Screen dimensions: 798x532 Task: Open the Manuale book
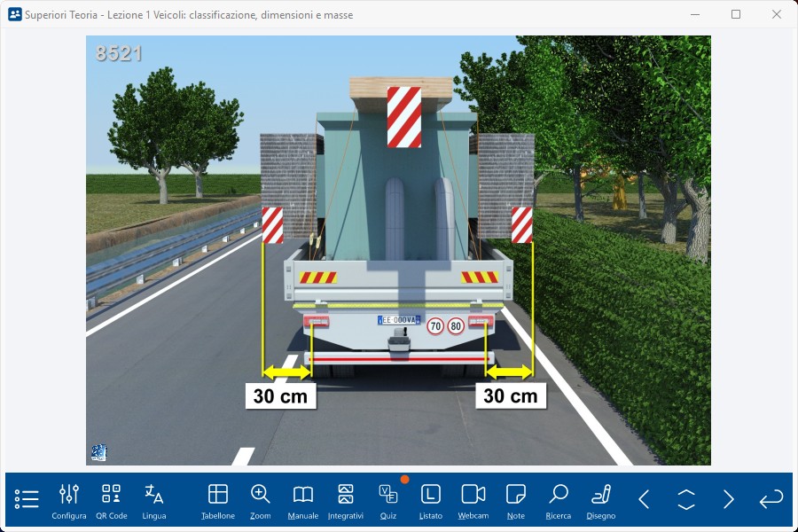pyautogui.click(x=303, y=501)
